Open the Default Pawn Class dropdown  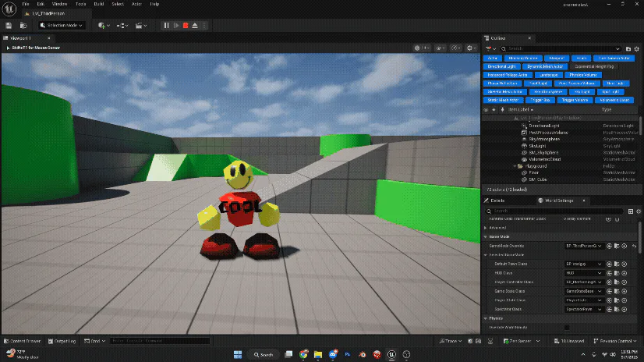coord(584,264)
